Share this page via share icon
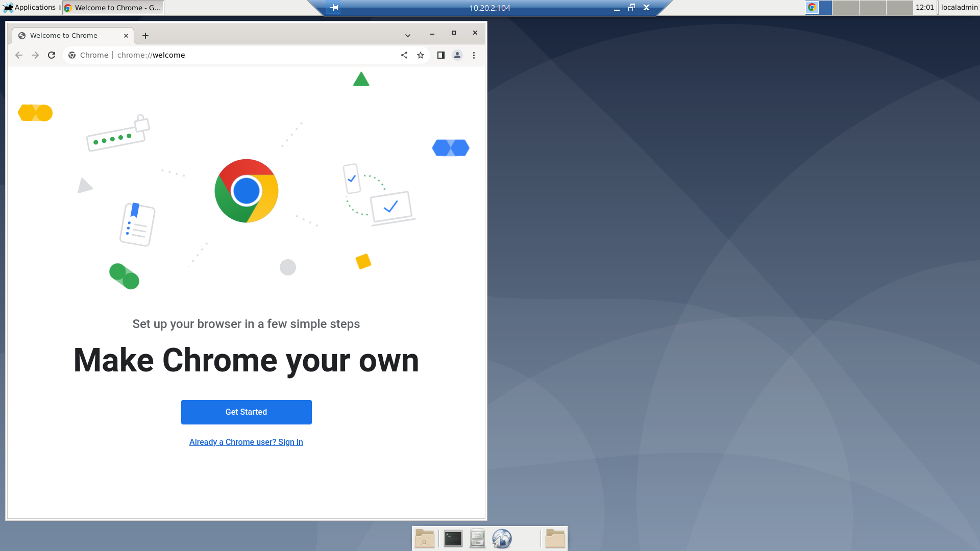This screenshot has width=980, height=551. 404,55
